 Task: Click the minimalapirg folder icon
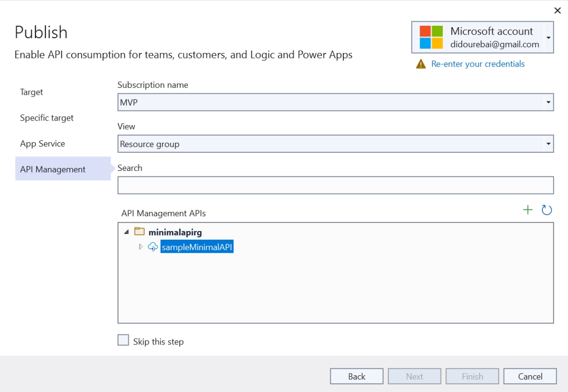[x=140, y=232]
